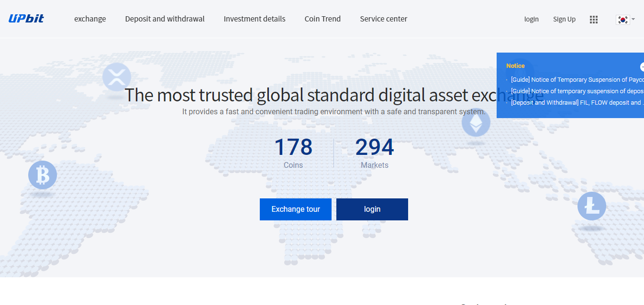
Task: Select Coin Trend in navigation
Action: tap(322, 19)
